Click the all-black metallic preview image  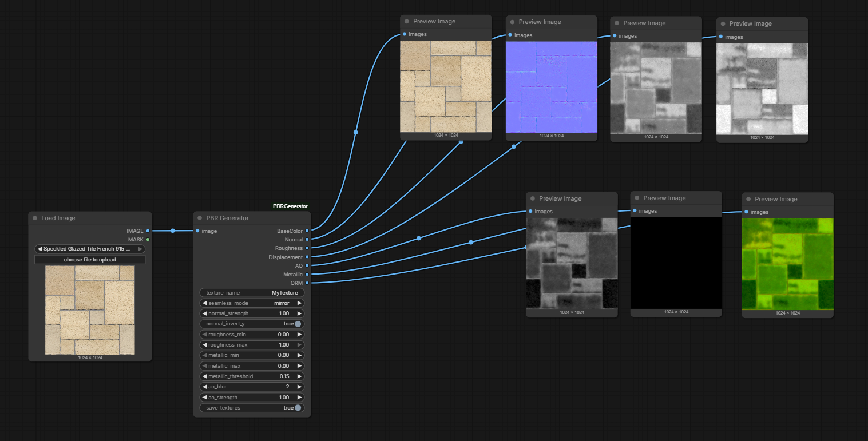point(676,263)
